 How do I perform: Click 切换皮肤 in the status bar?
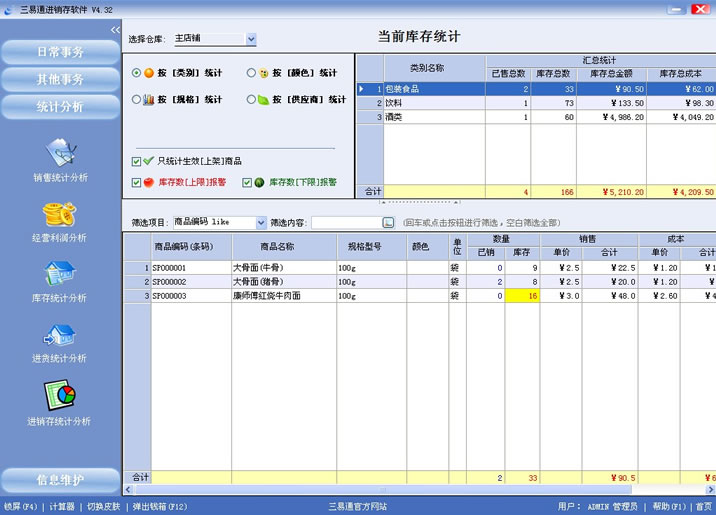[x=104, y=506]
